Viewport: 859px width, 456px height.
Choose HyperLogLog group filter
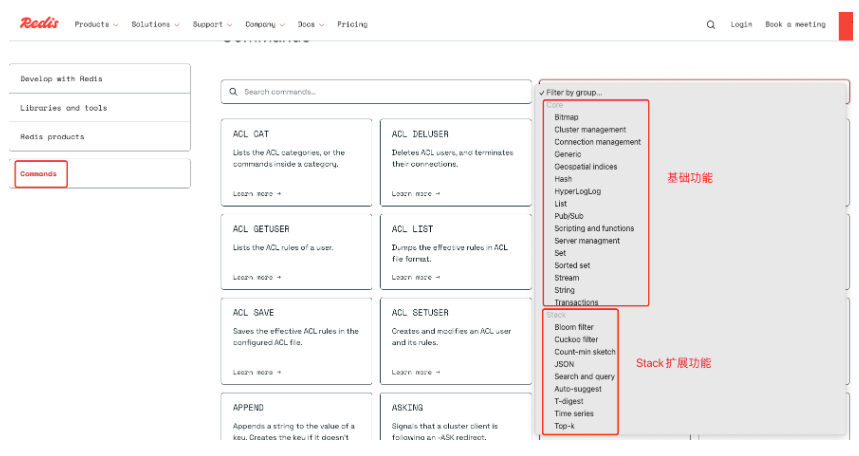[x=577, y=191]
